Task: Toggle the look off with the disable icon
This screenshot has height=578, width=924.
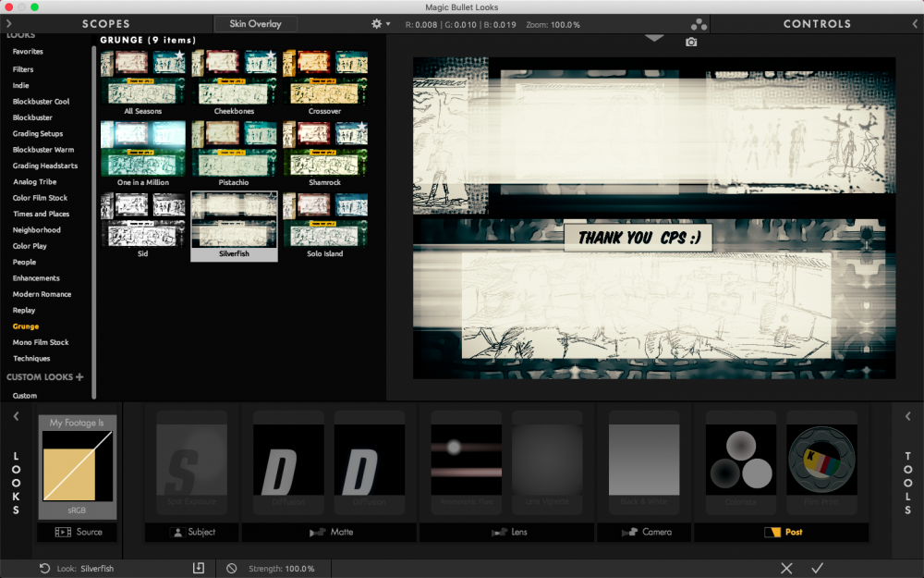Action: pos(232,568)
